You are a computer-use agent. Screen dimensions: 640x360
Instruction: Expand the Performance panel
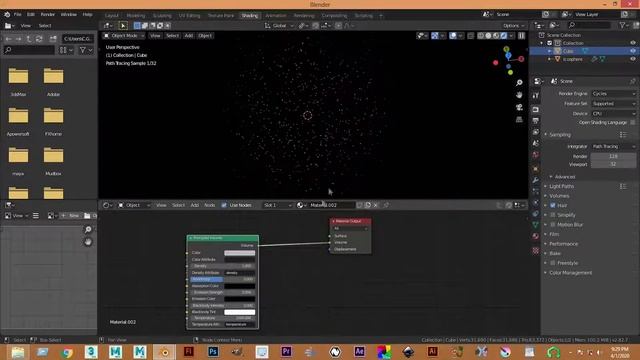click(563, 244)
